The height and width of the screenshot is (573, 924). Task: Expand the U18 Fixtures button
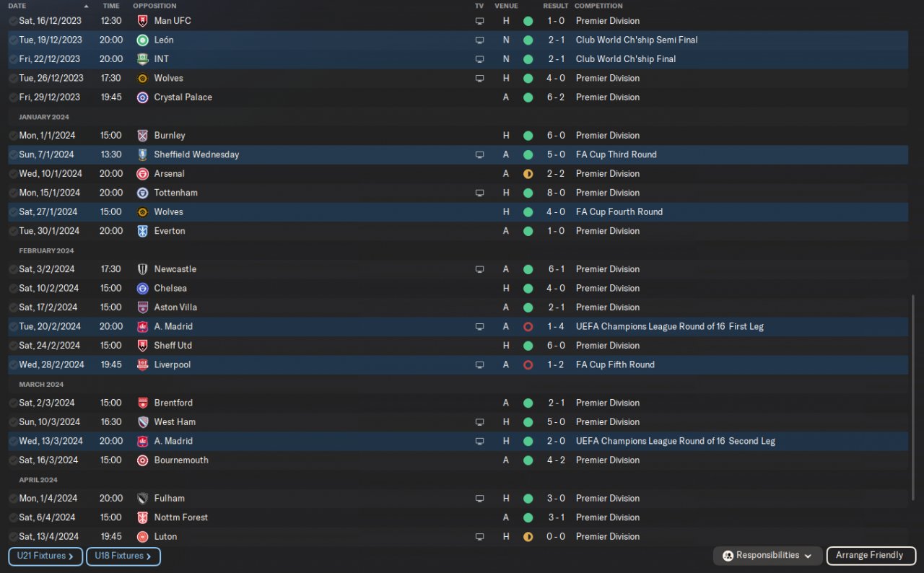123,556
